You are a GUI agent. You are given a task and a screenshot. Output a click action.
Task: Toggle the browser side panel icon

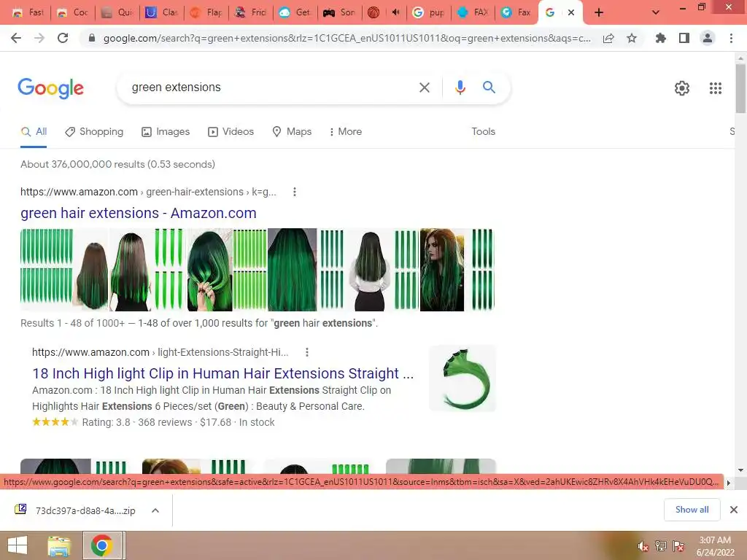click(x=684, y=38)
